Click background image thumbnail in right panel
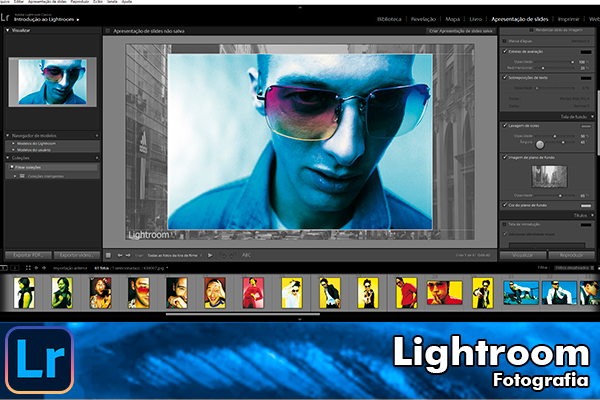 [549, 176]
